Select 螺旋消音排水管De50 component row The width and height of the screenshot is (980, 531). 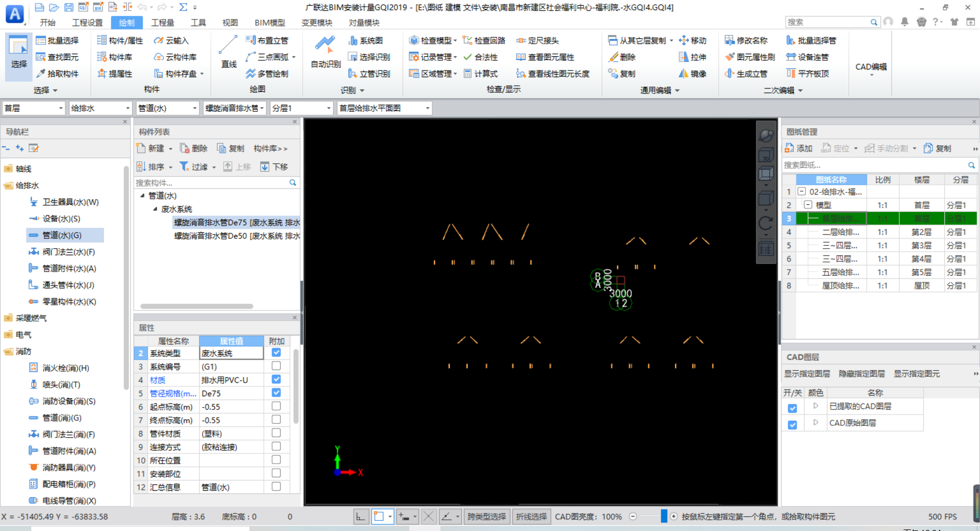pyautogui.click(x=236, y=236)
